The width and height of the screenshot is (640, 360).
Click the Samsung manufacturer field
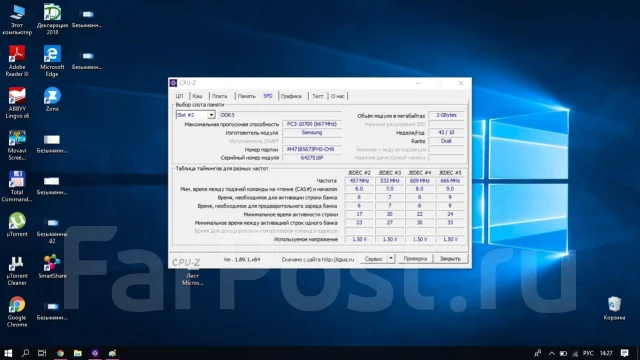coord(312,133)
